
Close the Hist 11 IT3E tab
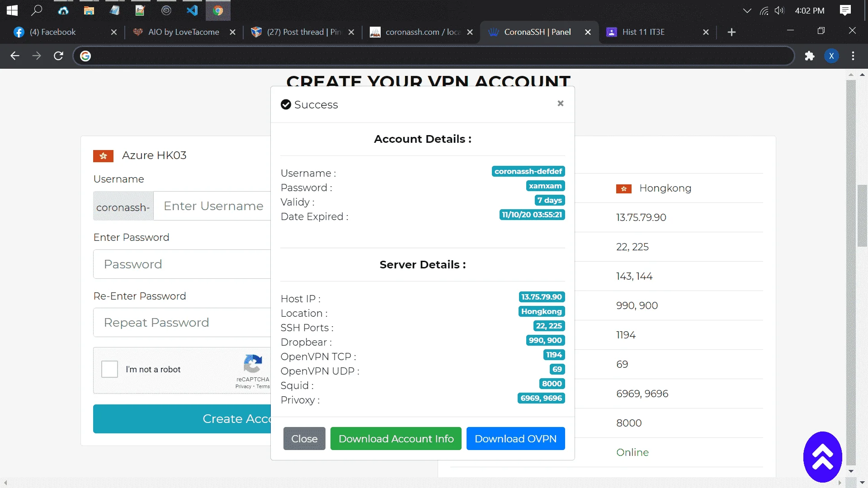pyautogui.click(x=706, y=32)
